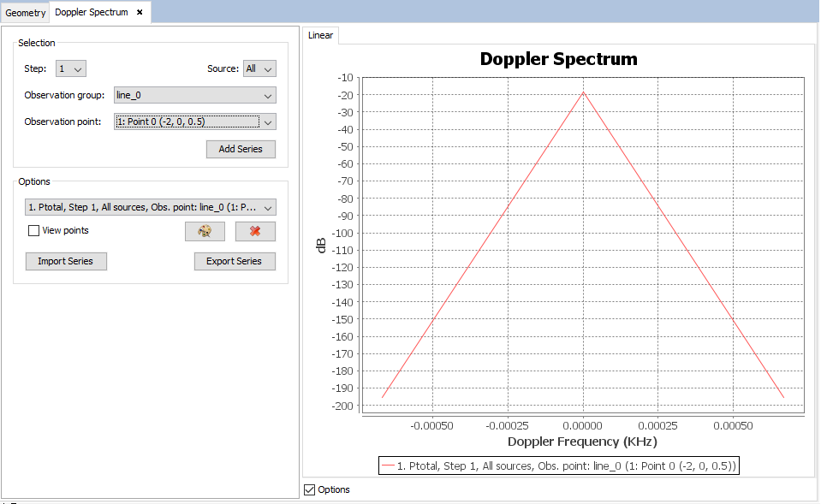Click the Export Series button

pos(235,261)
